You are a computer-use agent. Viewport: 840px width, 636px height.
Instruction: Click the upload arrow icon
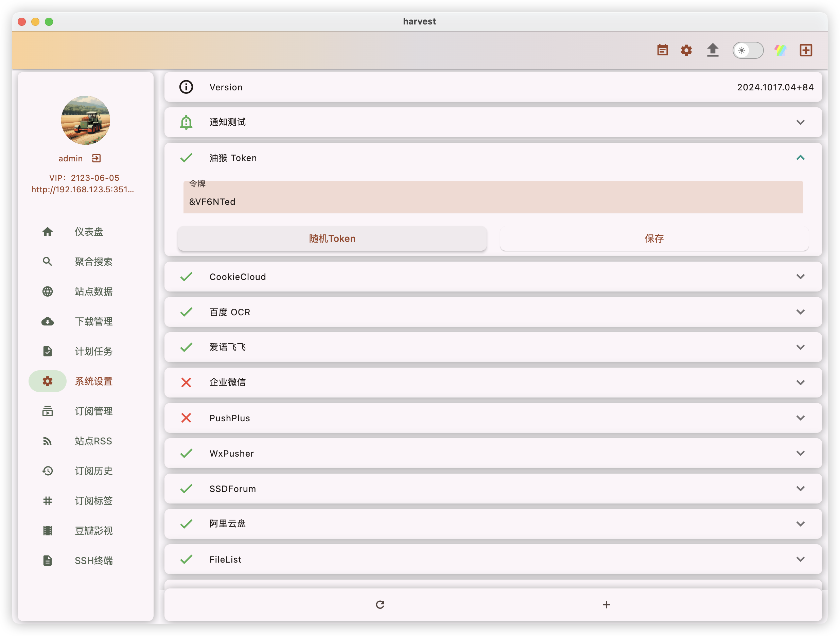[713, 50]
